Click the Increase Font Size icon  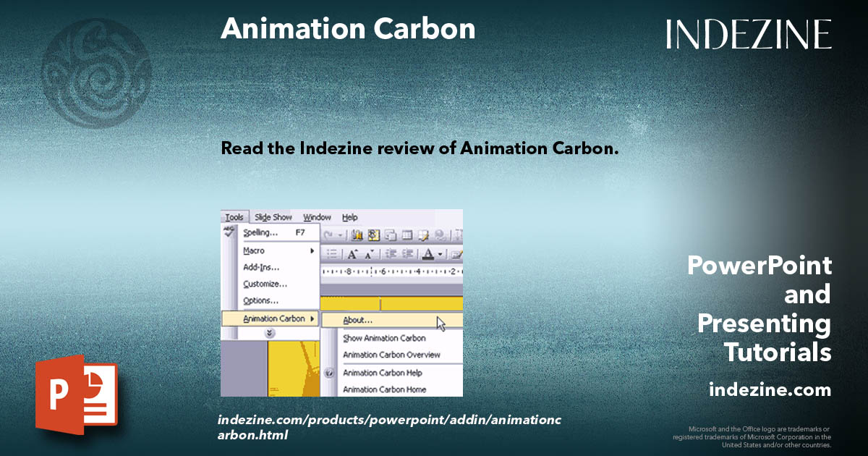click(x=353, y=254)
